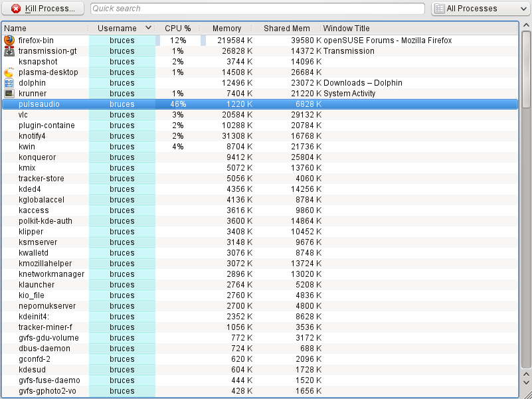Click the 219584 K memory value
The height and width of the screenshot is (399, 532).
pos(235,40)
